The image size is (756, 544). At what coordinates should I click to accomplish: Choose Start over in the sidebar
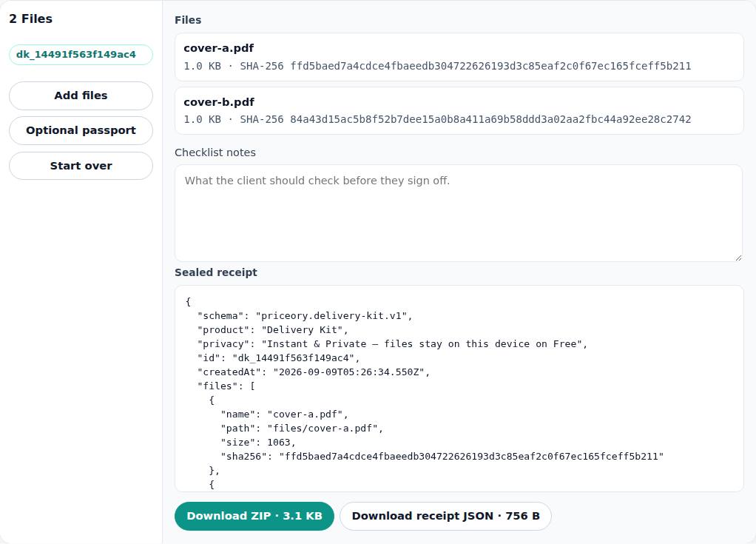pos(81,166)
